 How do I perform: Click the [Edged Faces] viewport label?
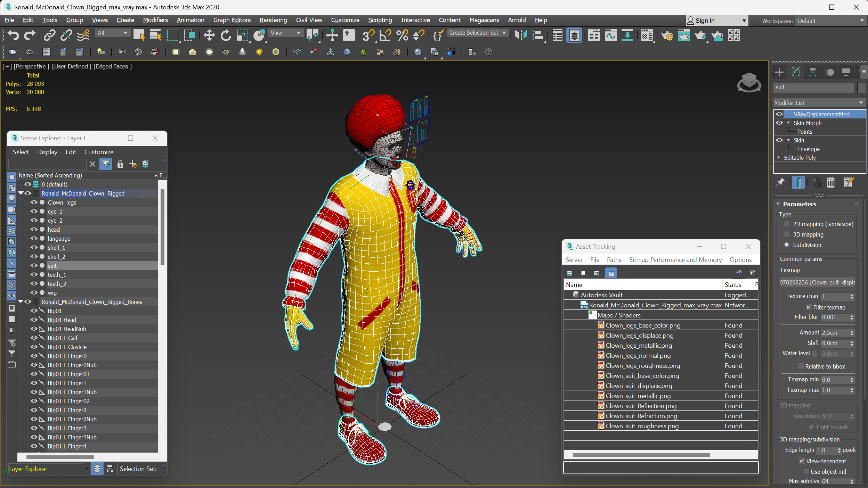pos(112,66)
